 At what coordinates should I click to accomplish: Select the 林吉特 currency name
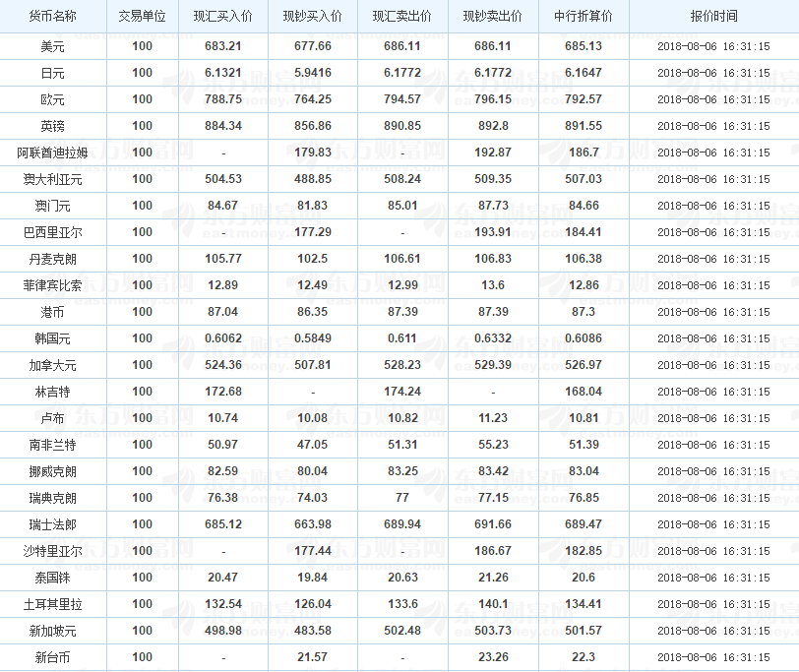53,392
